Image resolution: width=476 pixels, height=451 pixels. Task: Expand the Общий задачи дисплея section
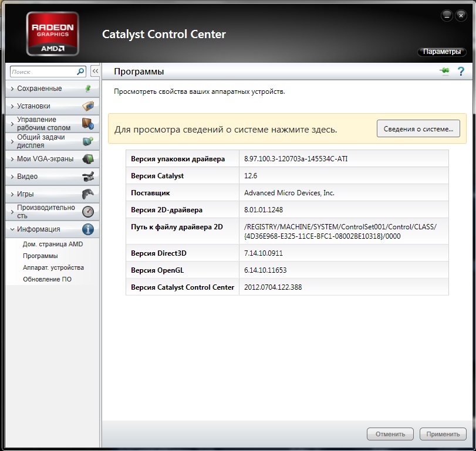[12, 141]
